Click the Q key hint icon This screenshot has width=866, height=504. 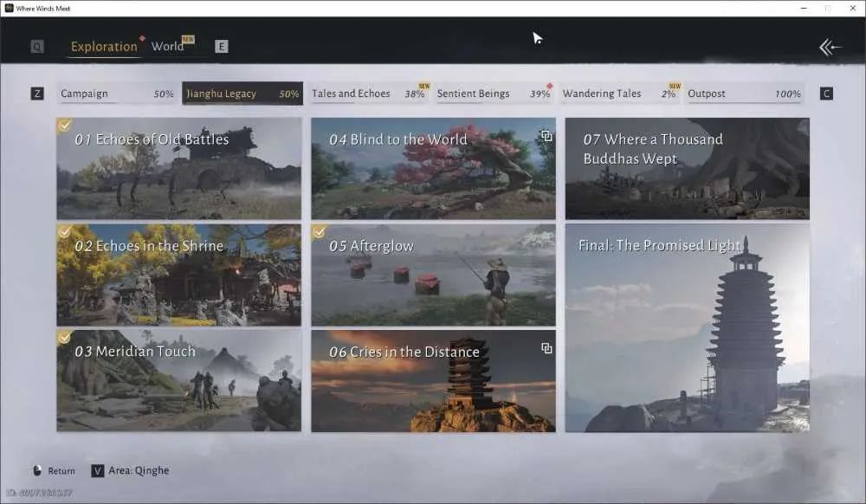(x=37, y=47)
